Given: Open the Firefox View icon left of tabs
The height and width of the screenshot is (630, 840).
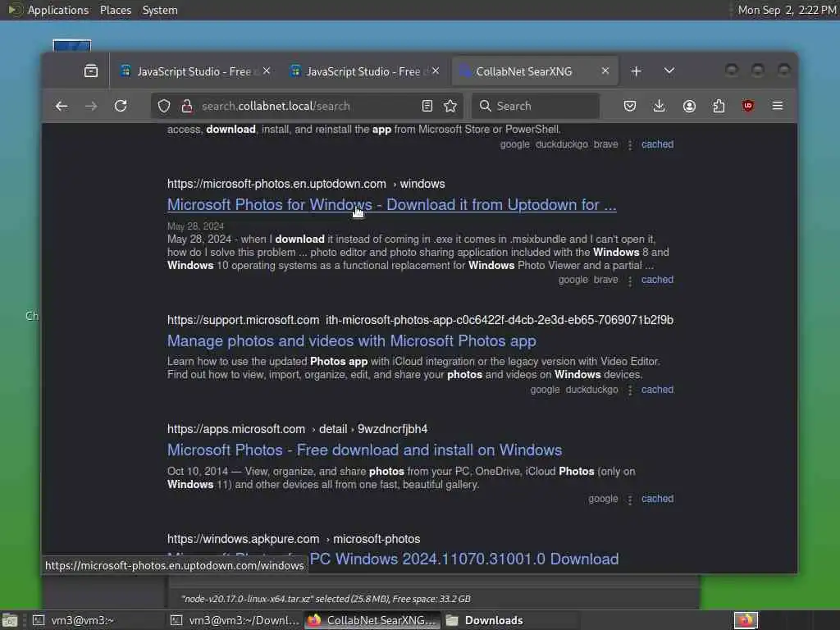Looking at the screenshot, I should [x=91, y=71].
